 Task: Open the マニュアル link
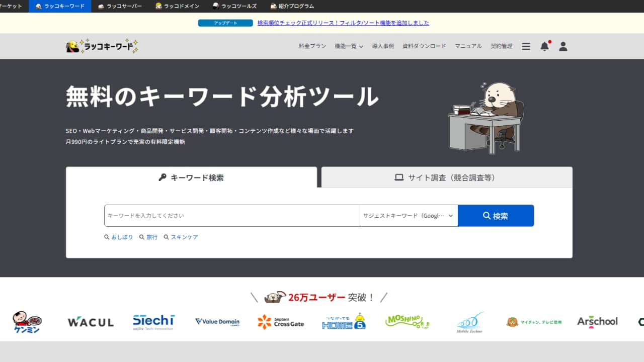point(468,46)
